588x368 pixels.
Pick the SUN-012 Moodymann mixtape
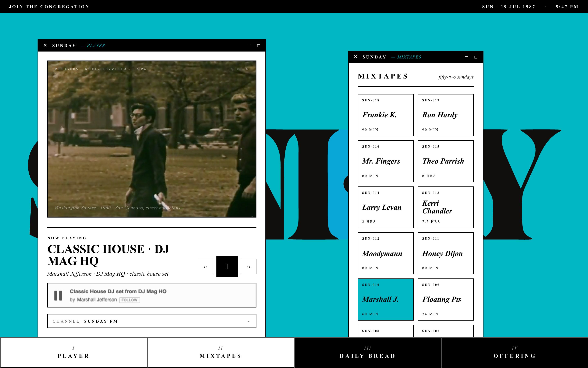pos(385,253)
